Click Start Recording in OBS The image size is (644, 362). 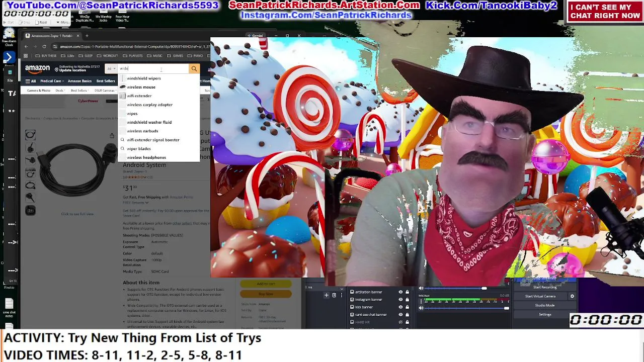[x=545, y=287]
